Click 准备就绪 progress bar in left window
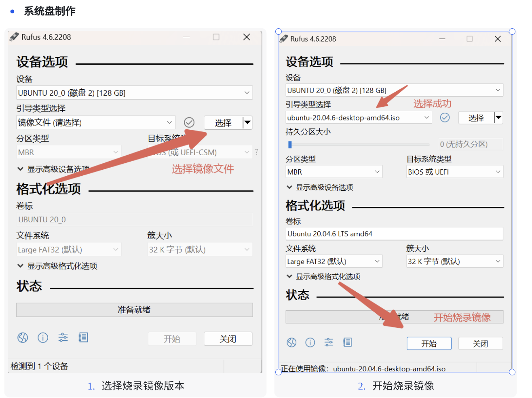The width and height of the screenshot is (532, 398). click(135, 310)
